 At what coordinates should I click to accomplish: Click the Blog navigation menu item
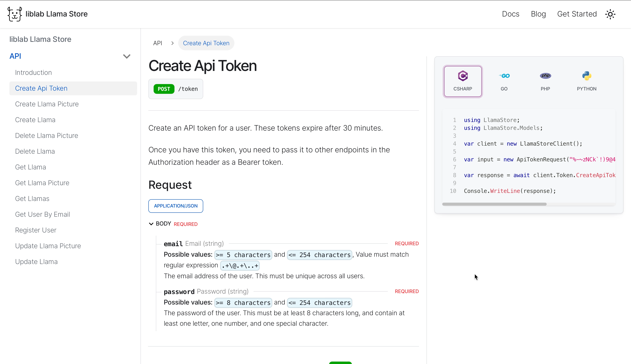[x=539, y=14]
